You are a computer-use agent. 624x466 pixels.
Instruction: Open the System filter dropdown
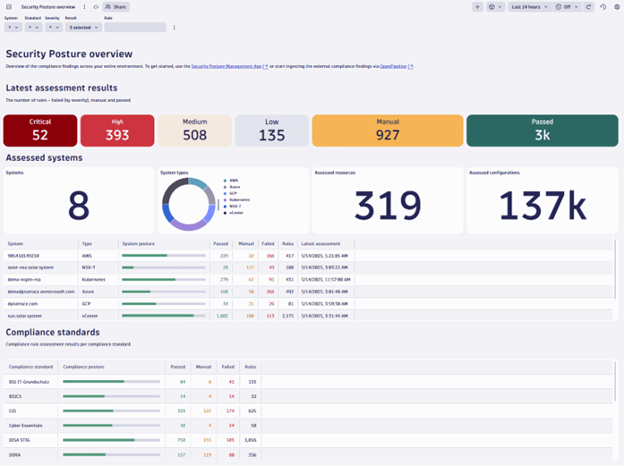[x=10, y=27]
